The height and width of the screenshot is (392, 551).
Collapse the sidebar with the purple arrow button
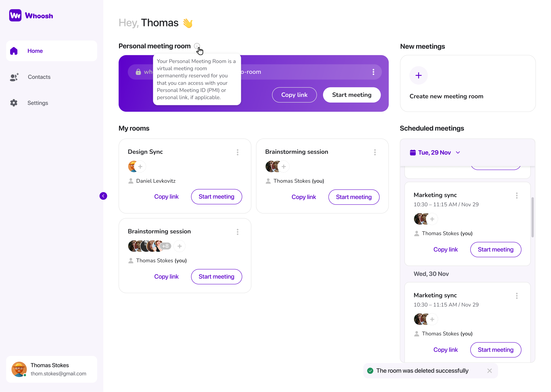click(x=103, y=196)
